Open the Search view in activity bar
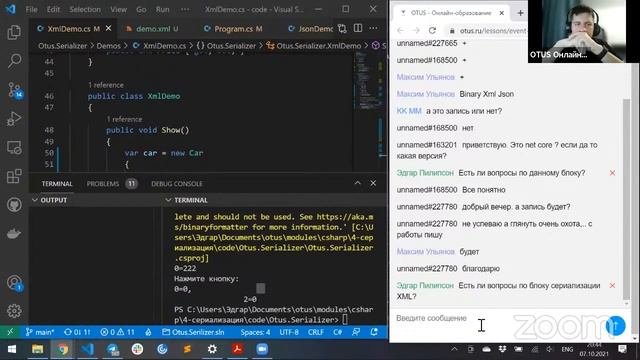 (x=14, y=61)
